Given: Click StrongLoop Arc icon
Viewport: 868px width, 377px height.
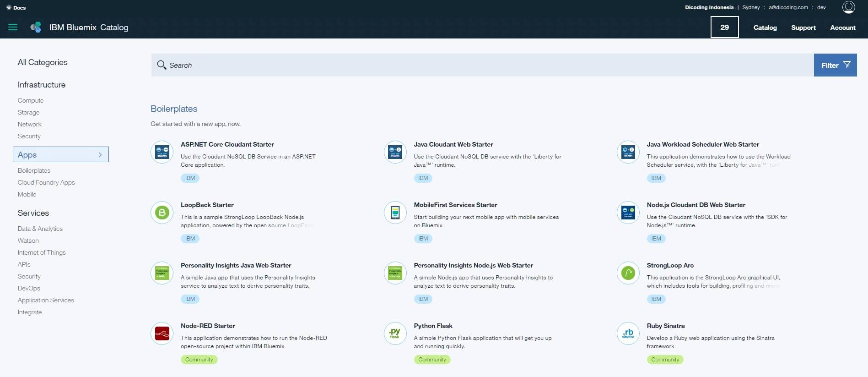Looking at the screenshot, I should point(628,273).
